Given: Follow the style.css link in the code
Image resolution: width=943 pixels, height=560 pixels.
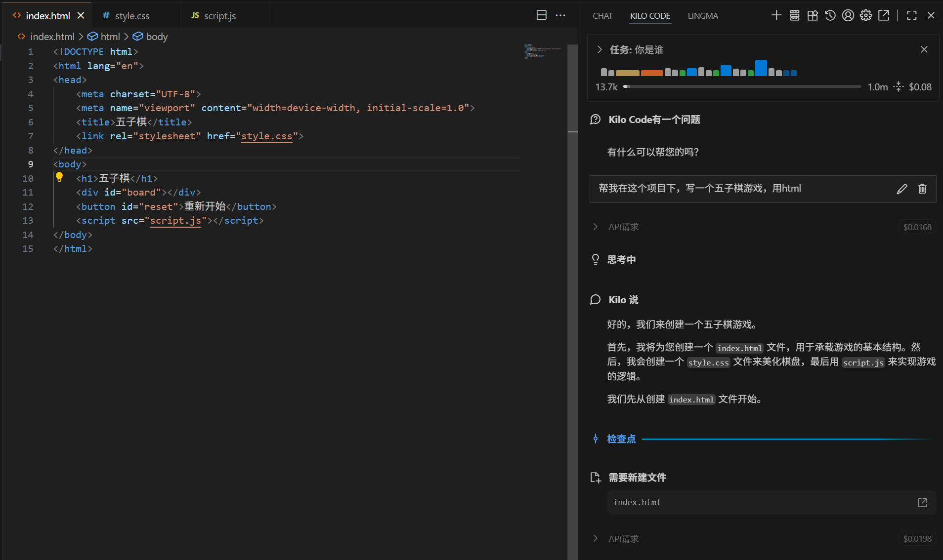Looking at the screenshot, I should (x=267, y=136).
